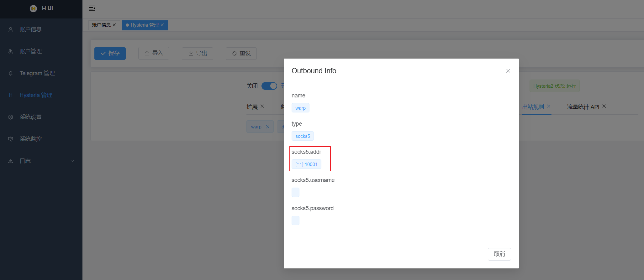The width and height of the screenshot is (644, 280).
Task: Switch to the Hysteria 管理 page tab
Action: pyautogui.click(x=145, y=25)
